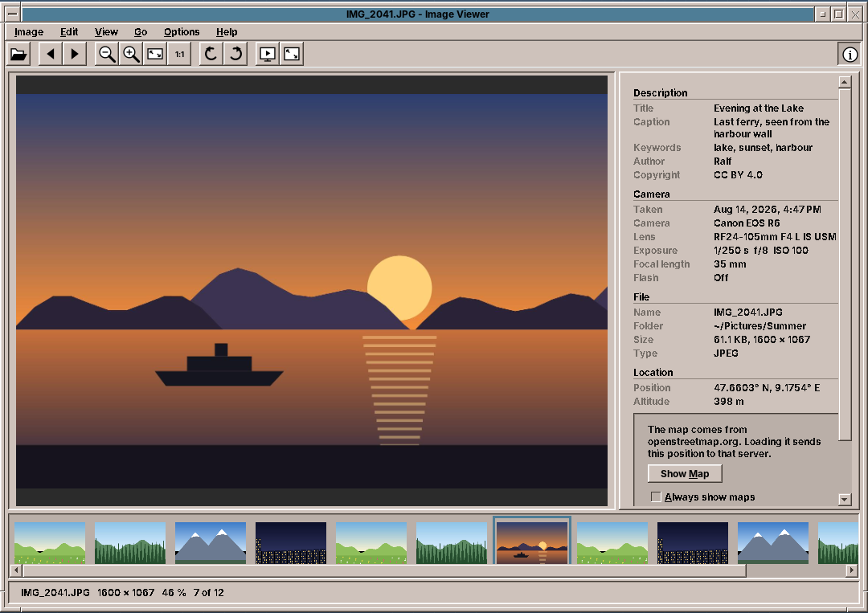This screenshot has height=613, width=868.
Task: Enable Always show maps checkbox
Action: click(656, 497)
